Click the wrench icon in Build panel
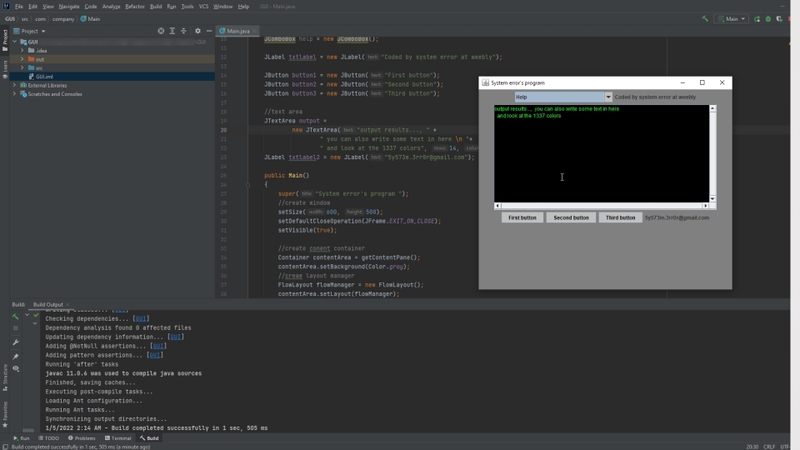Screen dimensions: 800x450 [x=15, y=342]
